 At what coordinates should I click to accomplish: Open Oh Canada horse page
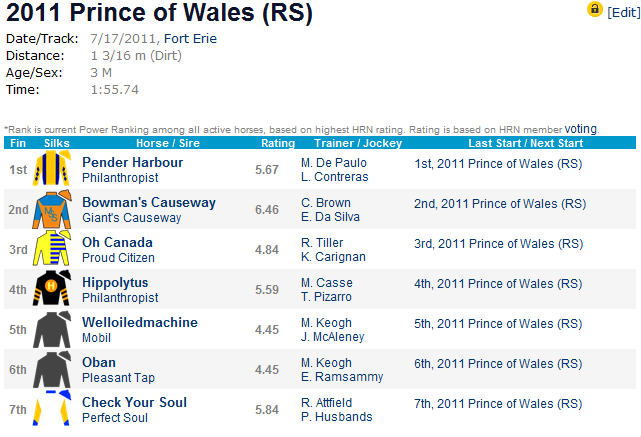117,242
